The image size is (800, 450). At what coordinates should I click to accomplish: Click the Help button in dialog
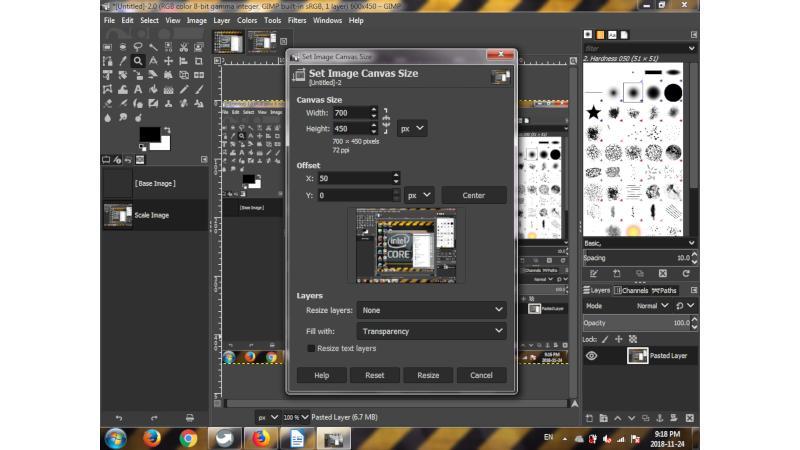point(321,375)
